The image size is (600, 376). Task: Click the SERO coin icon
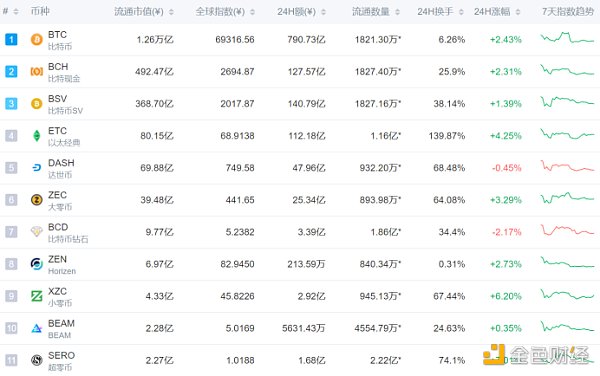click(x=37, y=360)
